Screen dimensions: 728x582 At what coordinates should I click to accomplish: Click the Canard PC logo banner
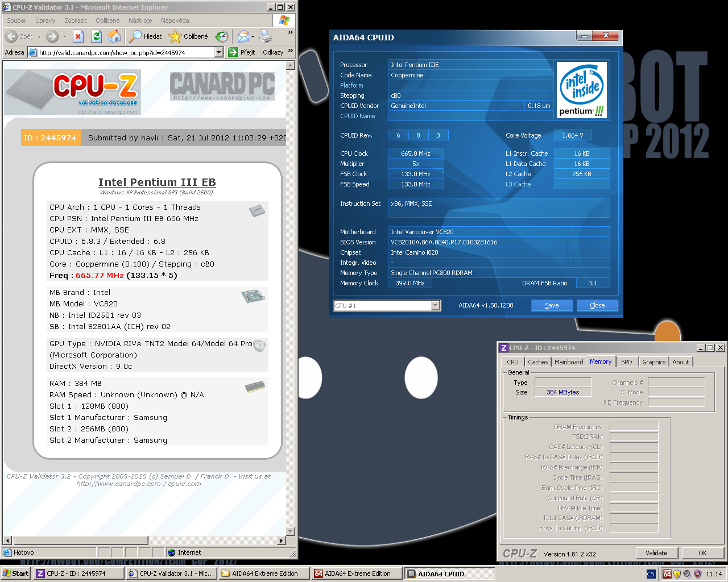[222, 86]
